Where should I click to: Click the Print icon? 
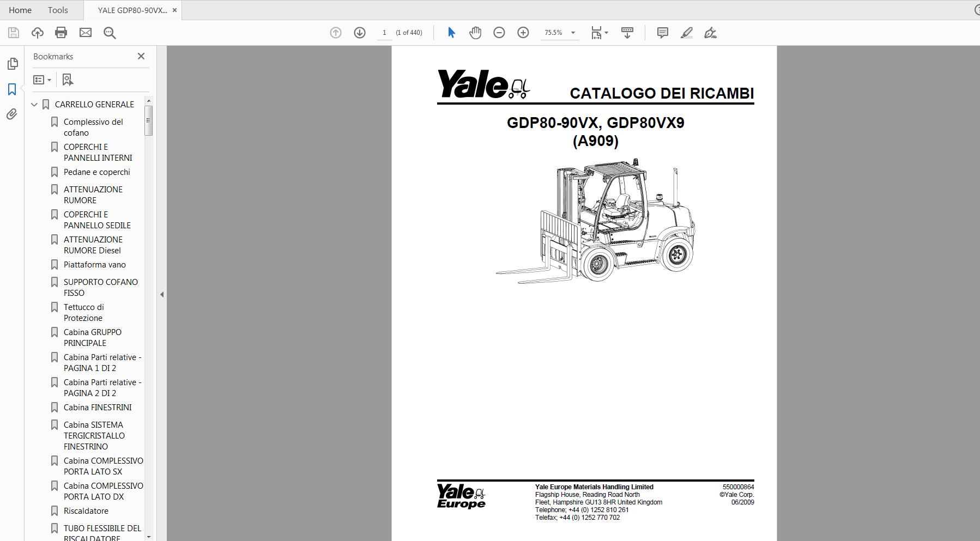[x=61, y=33]
